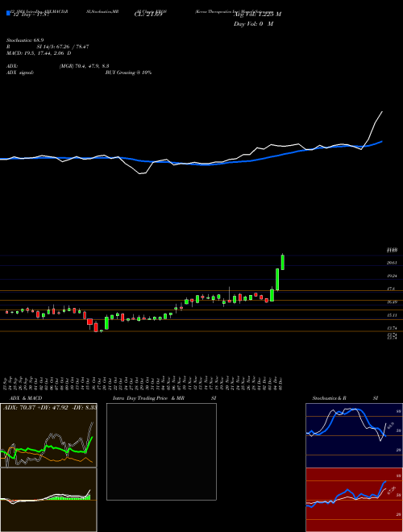This screenshot has width=403, height=532.
Task: Click the 'Avg Vol: 1.225 M' label
Action: pyautogui.click(x=257, y=15)
